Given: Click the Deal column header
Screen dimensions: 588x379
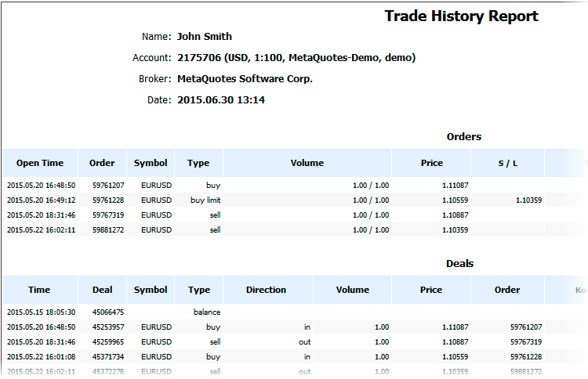Looking at the screenshot, I should click(103, 290).
